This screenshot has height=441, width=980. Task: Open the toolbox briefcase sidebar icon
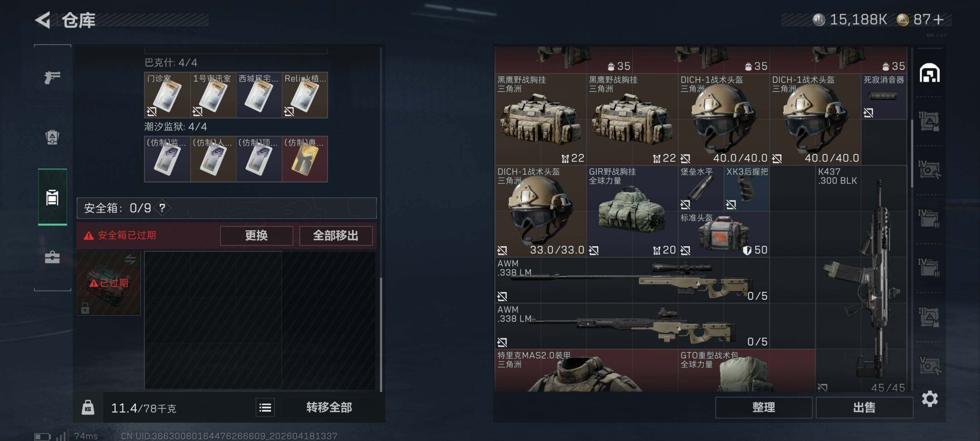coord(52,257)
